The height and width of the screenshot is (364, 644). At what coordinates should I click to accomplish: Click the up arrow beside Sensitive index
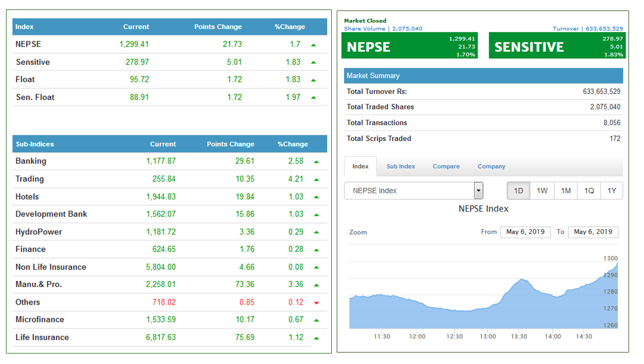(x=313, y=62)
